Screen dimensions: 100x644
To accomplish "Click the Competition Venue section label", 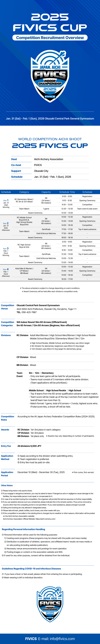I will point(7,307).
